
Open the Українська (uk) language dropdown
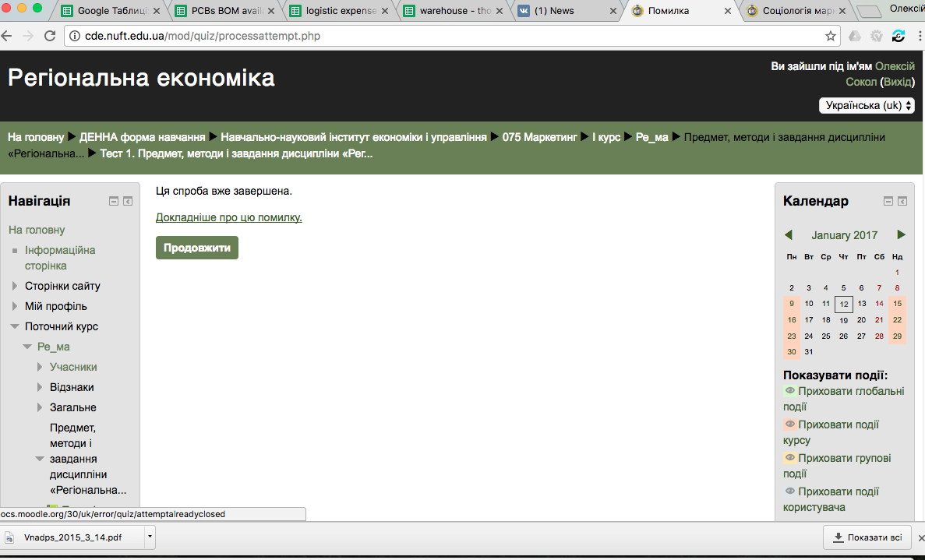(x=866, y=105)
